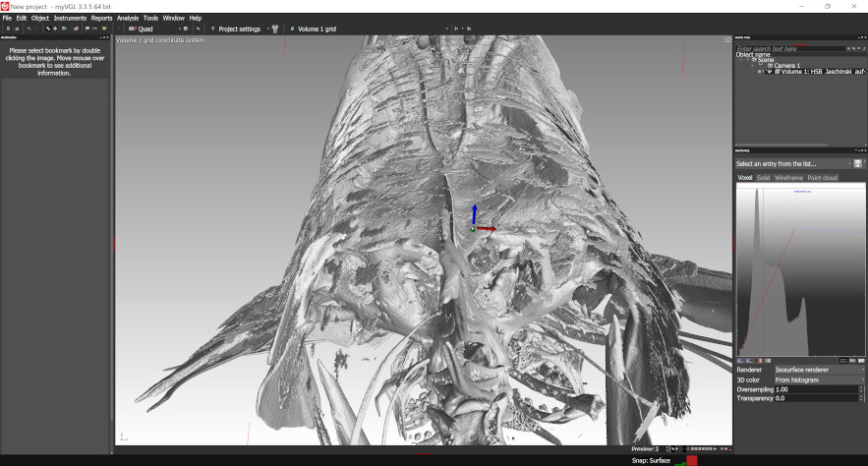The image size is (868, 466).
Task: Open the Renderer dropdown
Action: [x=819, y=370]
